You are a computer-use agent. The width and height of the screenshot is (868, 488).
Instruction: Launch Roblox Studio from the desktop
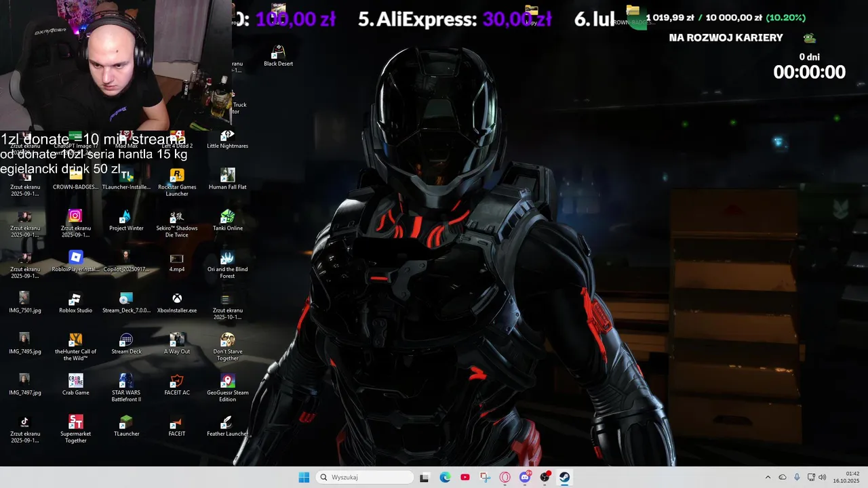(75, 303)
